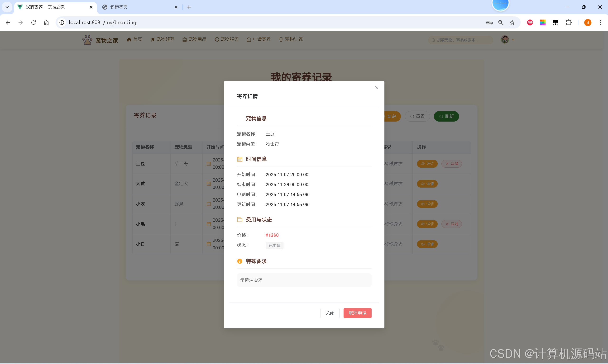Click 详情 button for 小灰 row
Image resolution: width=608 pixels, height=364 pixels.
click(427, 204)
